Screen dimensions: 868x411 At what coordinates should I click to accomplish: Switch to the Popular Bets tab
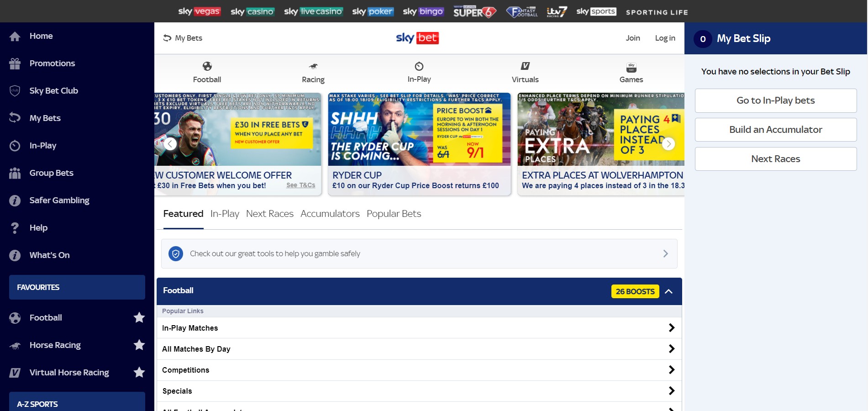[394, 214]
